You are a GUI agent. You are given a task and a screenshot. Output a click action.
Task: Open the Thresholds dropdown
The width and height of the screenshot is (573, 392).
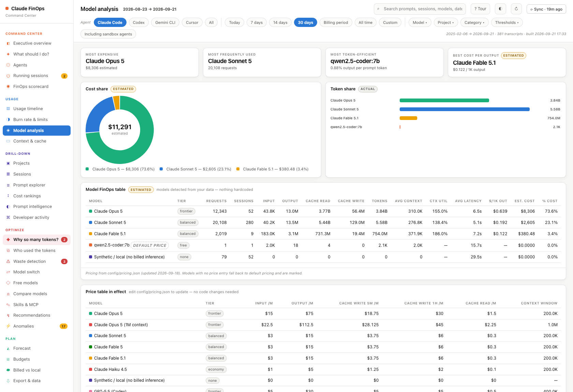point(507,22)
